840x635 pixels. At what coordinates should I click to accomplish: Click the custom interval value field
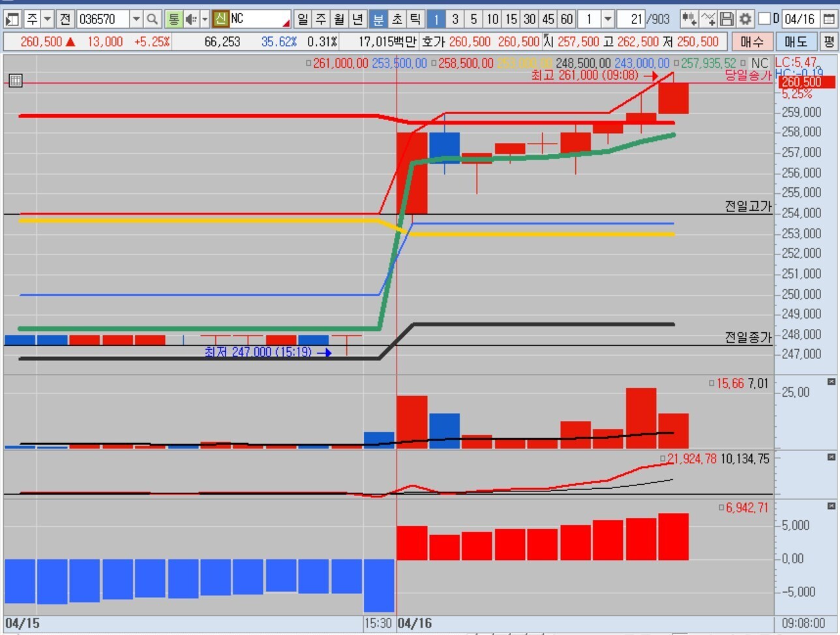(x=590, y=19)
